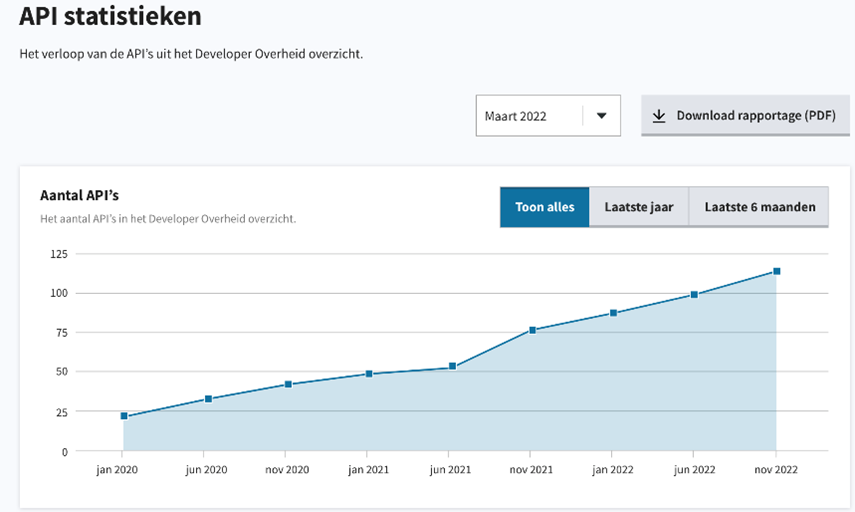Click the 100 y-axis label

click(x=59, y=293)
